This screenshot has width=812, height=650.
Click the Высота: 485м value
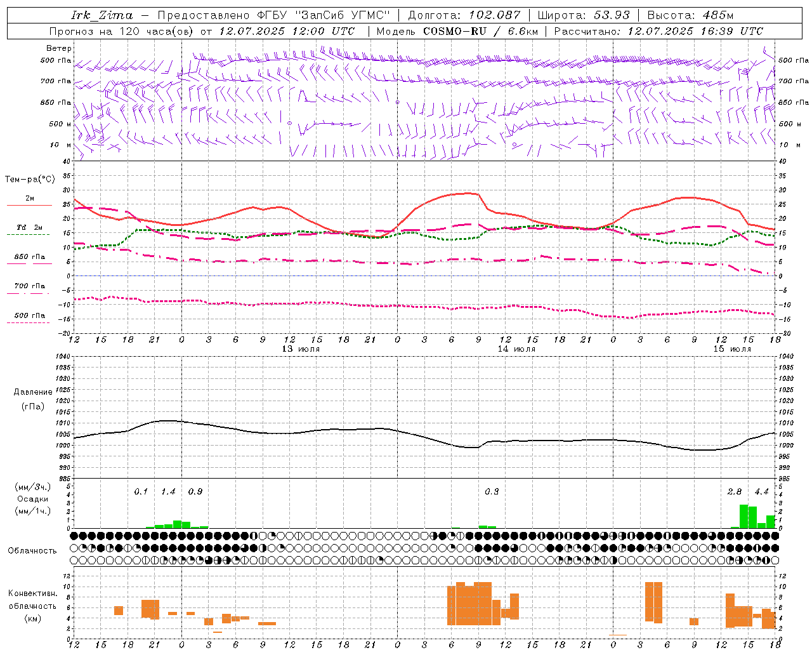click(690, 15)
